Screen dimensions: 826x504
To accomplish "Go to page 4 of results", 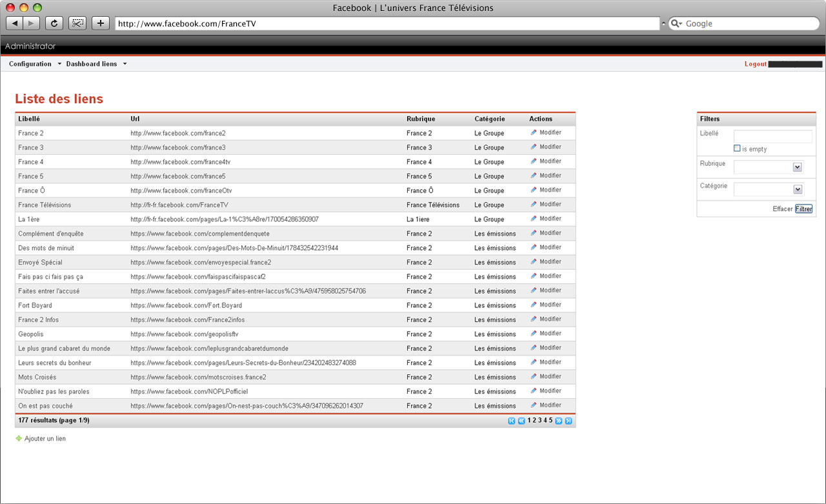I will (x=545, y=420).
